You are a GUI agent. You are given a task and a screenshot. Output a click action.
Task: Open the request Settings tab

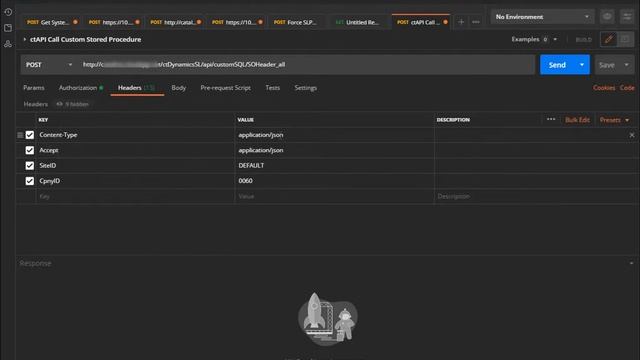pos(305,88)
